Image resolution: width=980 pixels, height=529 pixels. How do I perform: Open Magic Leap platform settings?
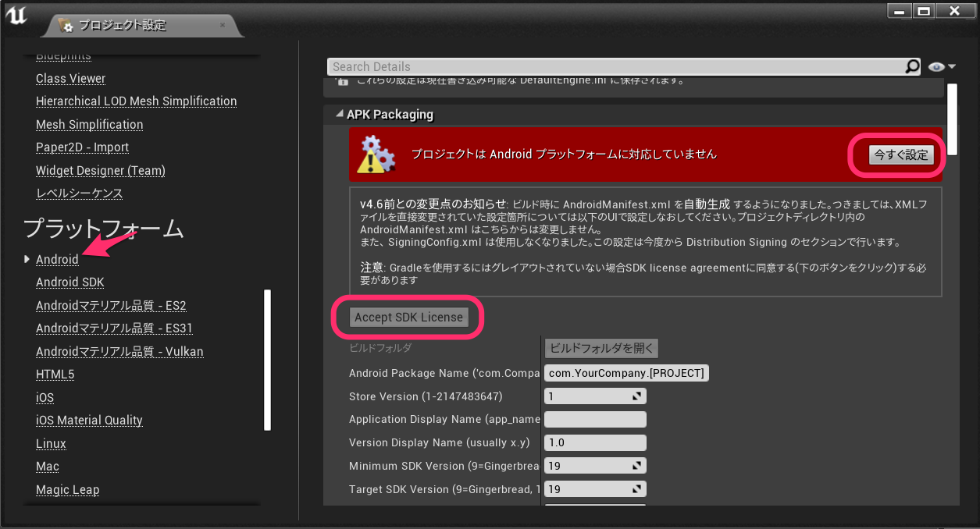click(x=67, y=490)
